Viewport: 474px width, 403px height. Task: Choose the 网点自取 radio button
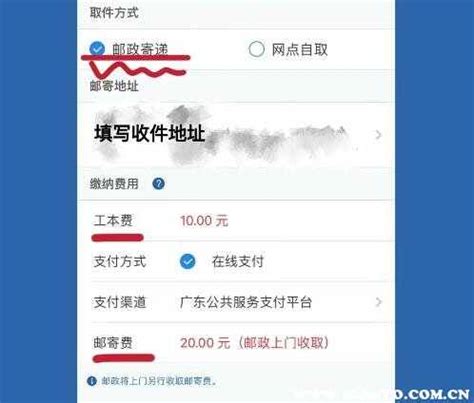pyautogui.click(x=256, y=49)
